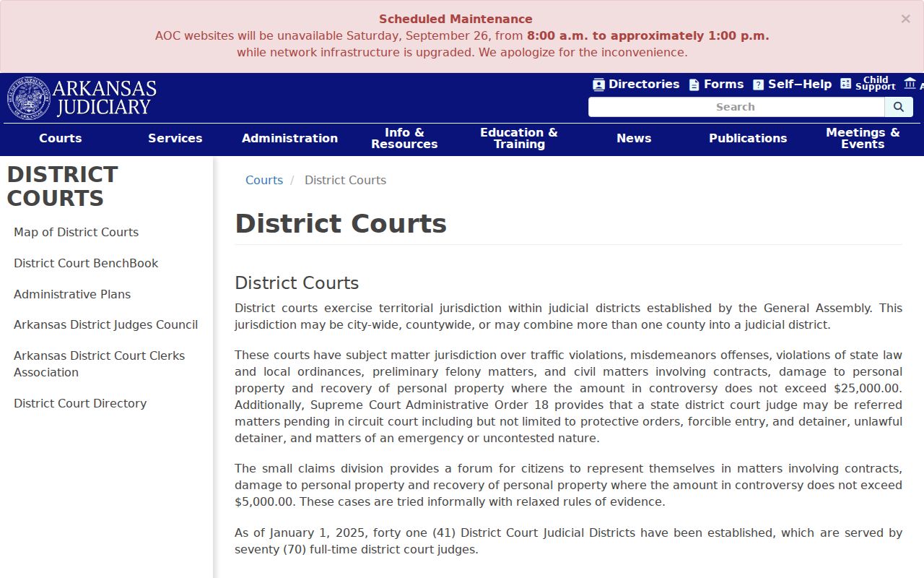Follow the Courts breadcrumb link

(264, 181)
